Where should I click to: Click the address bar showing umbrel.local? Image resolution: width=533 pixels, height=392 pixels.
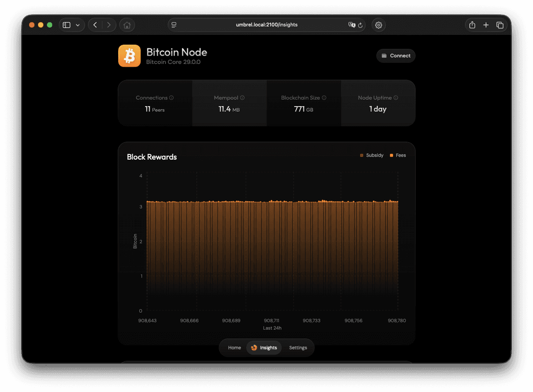(x=266, y=24)
